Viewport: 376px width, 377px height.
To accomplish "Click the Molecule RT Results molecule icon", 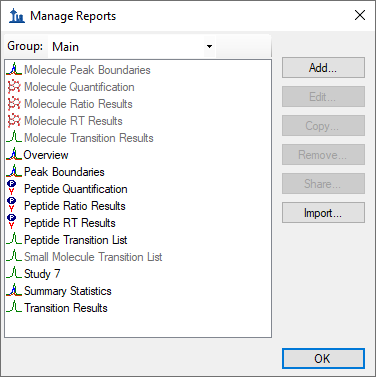I will [x=14, y=121].
